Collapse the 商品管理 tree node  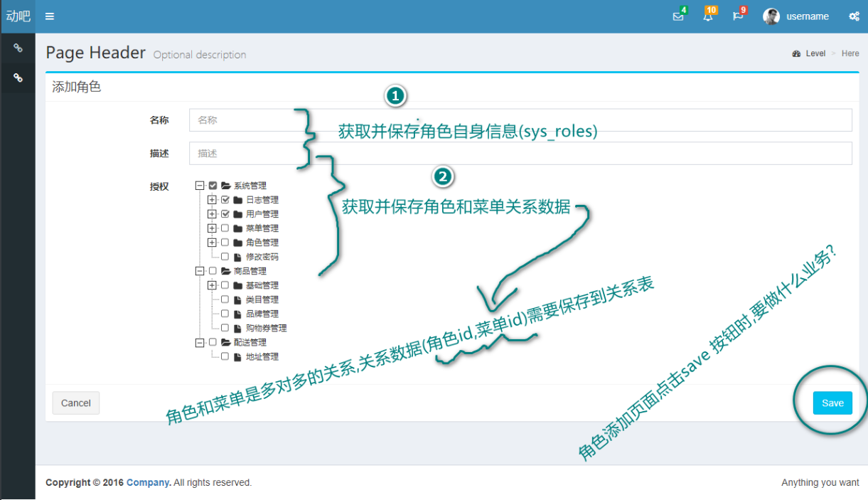pos(200,271)
